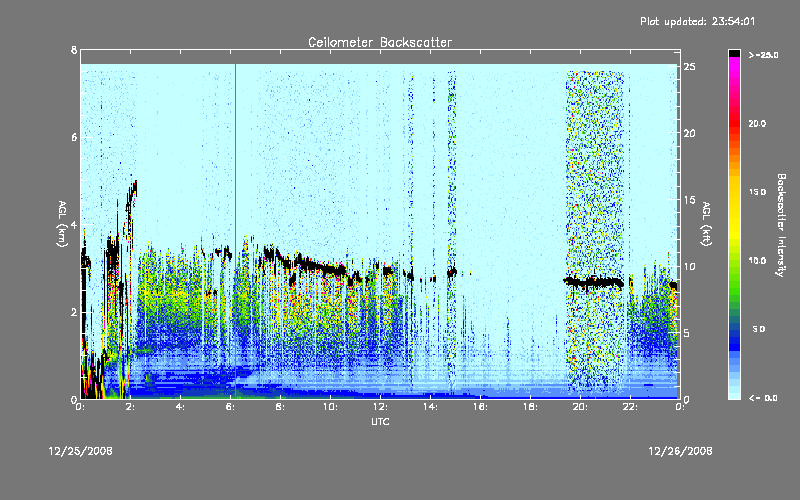Click the "10:" hour label on UTC axis
800x500 pixels.
pos(330,407)
